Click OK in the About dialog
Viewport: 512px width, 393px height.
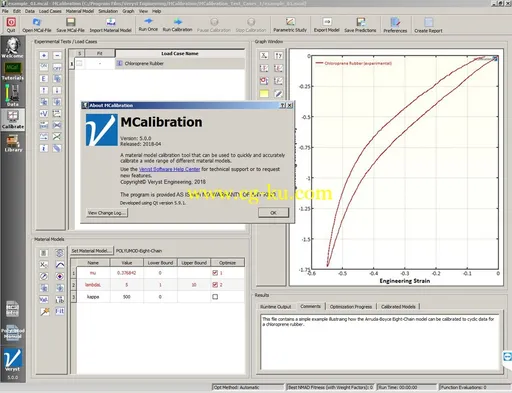(273, 213)
